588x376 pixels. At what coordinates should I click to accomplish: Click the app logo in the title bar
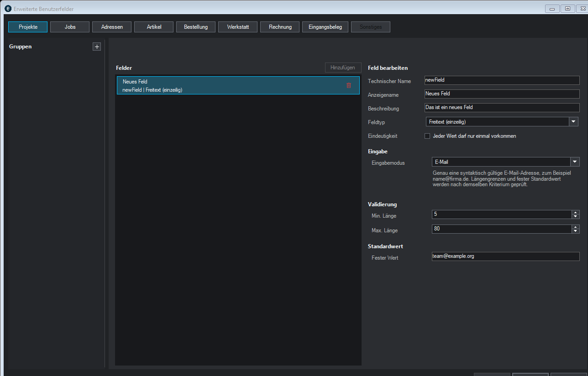pyautogui.click(x=8, y=9)
